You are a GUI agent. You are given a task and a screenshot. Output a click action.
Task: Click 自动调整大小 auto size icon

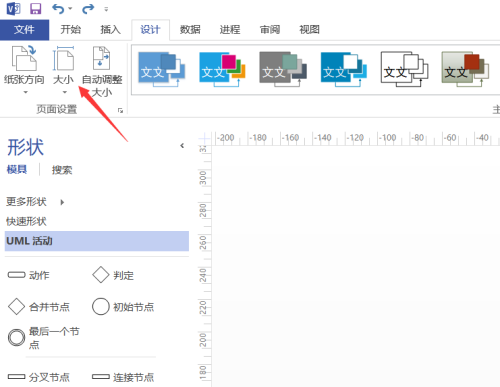[102, 59]
